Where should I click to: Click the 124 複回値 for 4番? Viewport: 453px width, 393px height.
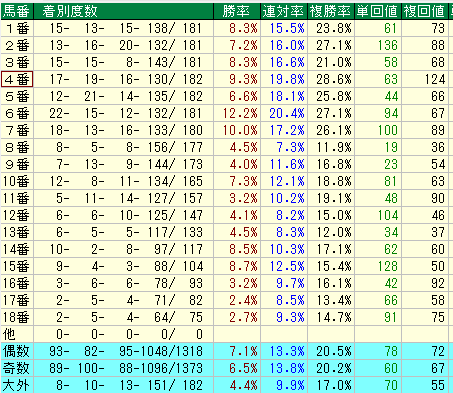click(435, 80)
